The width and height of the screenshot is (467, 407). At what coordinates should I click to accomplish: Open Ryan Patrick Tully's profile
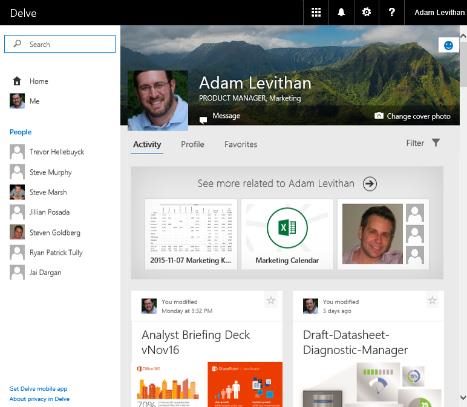click(56, 253)
